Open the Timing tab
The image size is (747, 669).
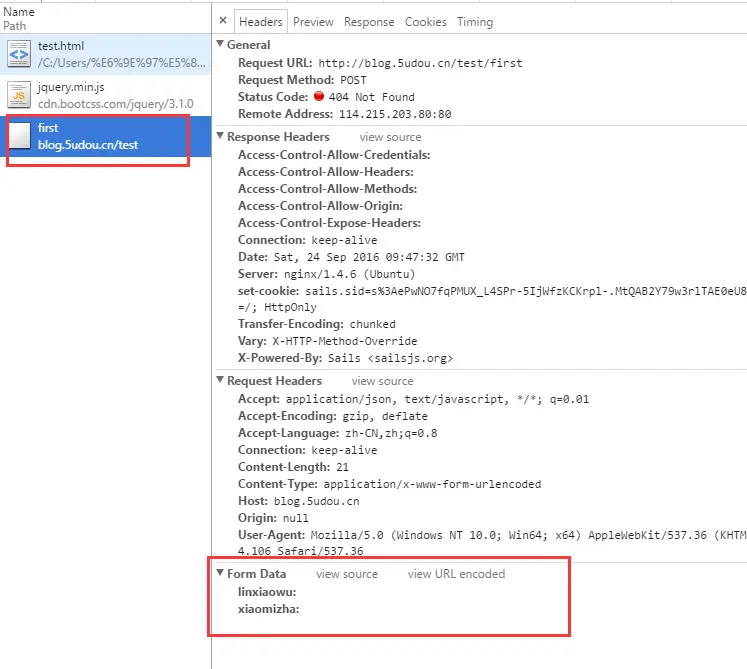(475, 22)
